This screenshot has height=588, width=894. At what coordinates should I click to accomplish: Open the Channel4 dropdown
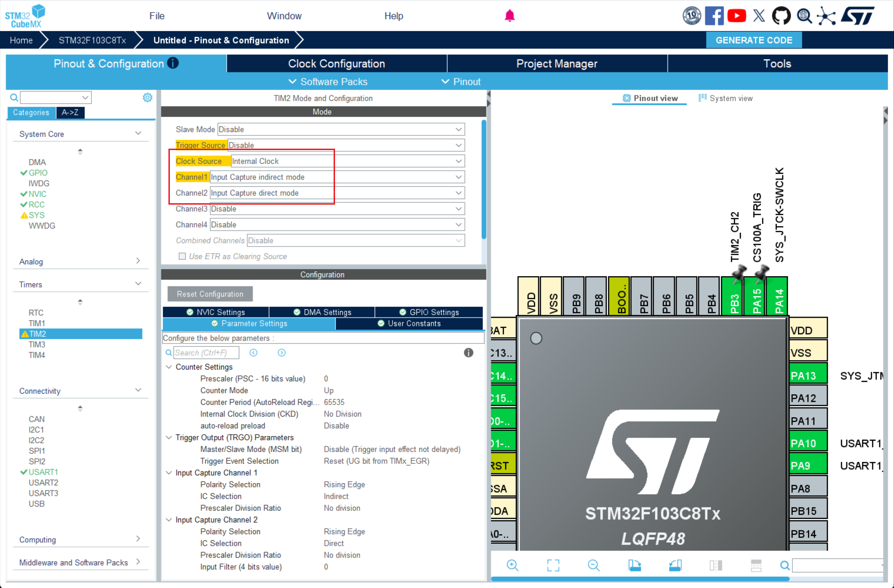coord(337,225)
